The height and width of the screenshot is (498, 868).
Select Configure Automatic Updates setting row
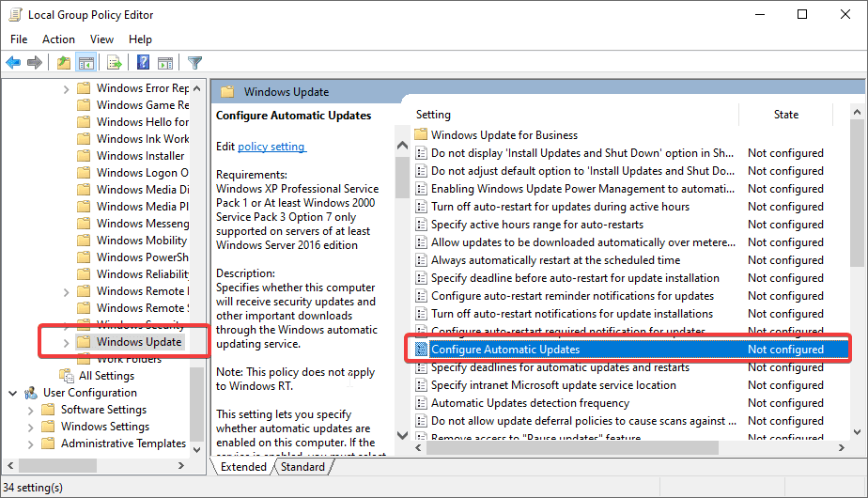coord(631,349)
